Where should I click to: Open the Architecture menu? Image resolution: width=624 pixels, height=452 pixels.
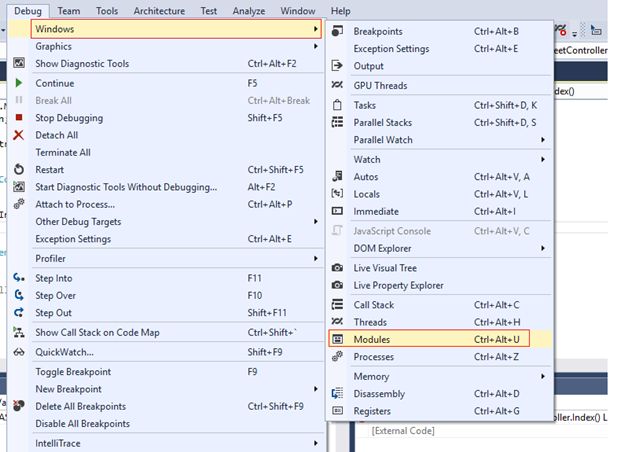159,11
